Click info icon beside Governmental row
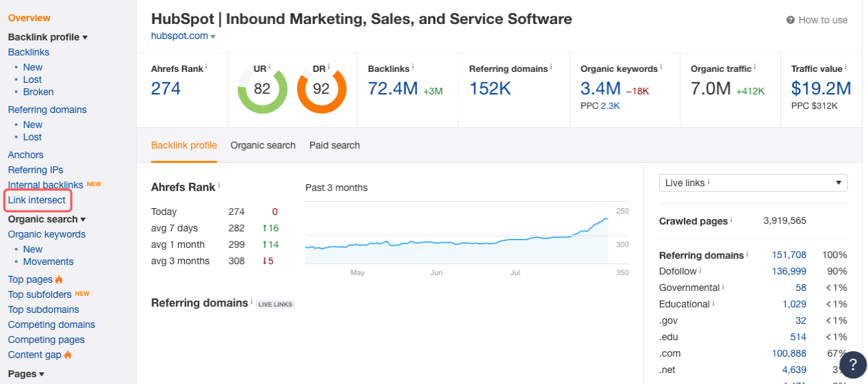 pos(723,287)
